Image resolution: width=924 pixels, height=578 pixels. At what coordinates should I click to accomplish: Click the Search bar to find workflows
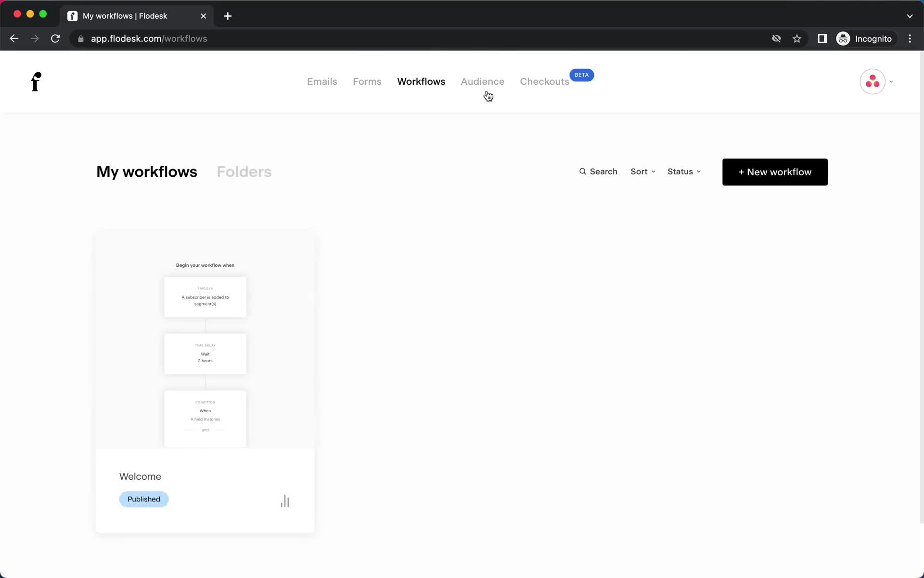(598, 171)
